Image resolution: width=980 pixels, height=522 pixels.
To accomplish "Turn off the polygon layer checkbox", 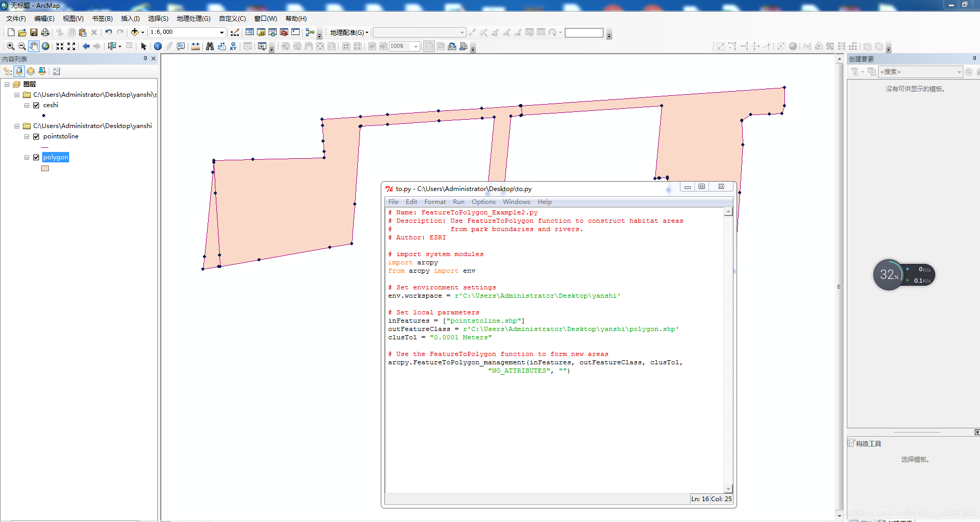I will tap(36, 157).
